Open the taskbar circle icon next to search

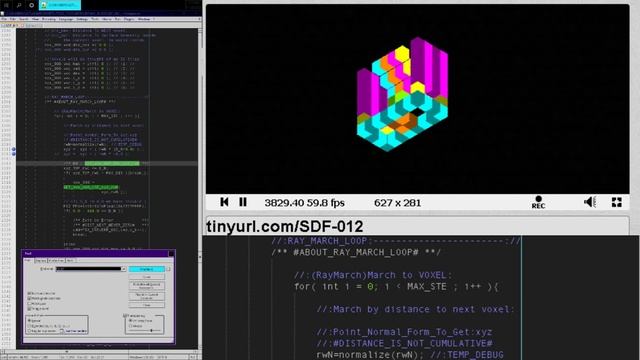pos(31,5)
